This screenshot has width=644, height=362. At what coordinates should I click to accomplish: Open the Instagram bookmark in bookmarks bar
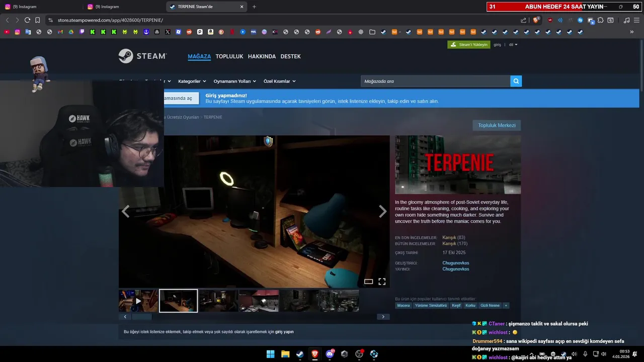18,32
